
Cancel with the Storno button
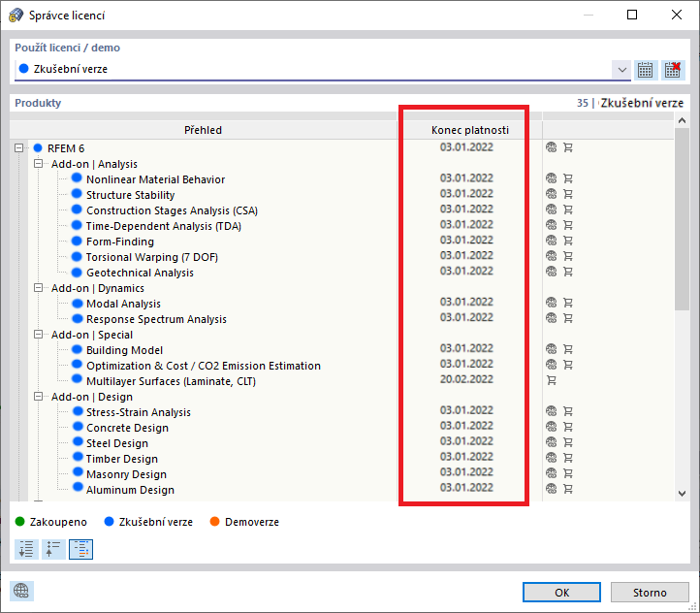pyautogui.click(x=650, y=593)
